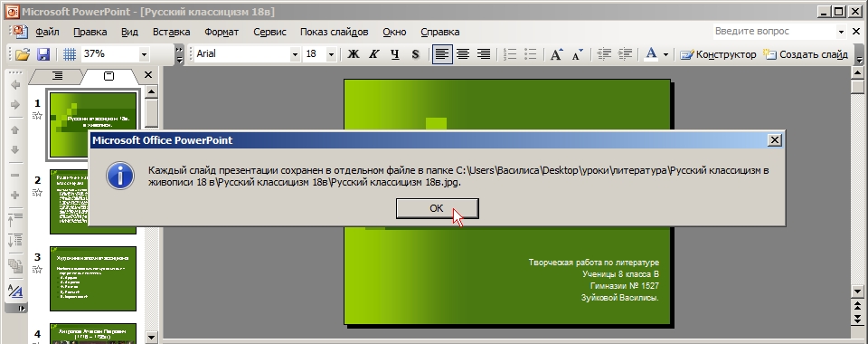Toggle the show grid icon
The height and width of the screenshot is (344, 868).
tap(70, 54)
